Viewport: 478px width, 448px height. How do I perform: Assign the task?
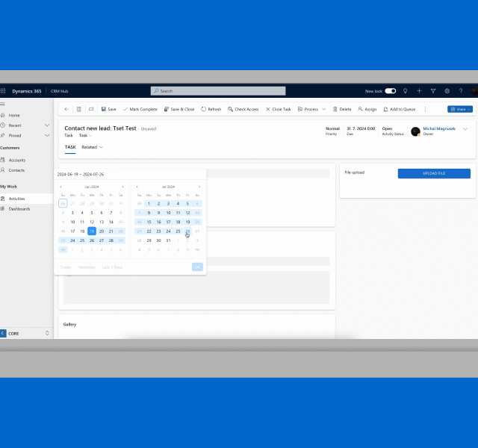pyautogui.click(x=367, y=109)
